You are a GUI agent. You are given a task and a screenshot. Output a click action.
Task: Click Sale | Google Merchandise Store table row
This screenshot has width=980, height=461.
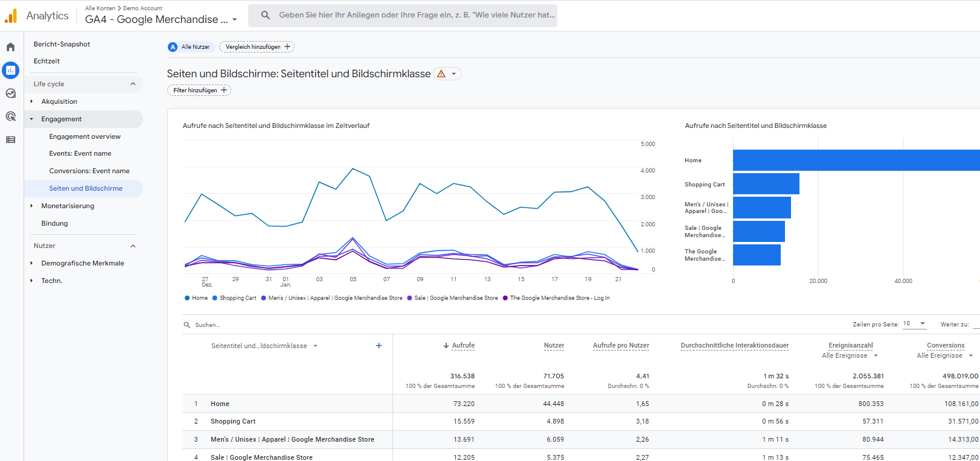pos(581,456)
